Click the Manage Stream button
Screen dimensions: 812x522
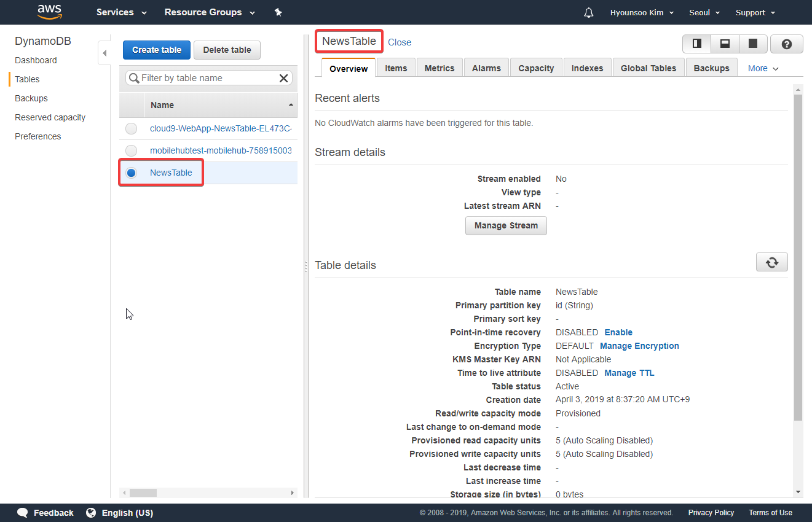[506, 225]
